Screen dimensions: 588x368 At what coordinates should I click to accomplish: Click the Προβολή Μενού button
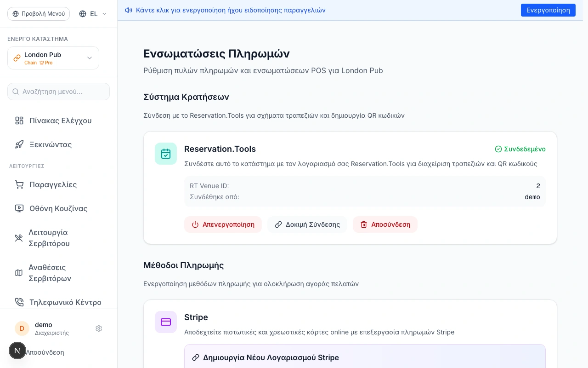pyautogui.click(x=39, y=14)
